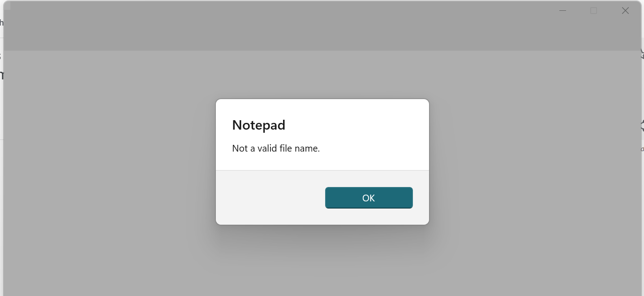Screen dimensions: 644x296
Task: Click the 'Not a valid file name.' message
Action: pyautogui.click(x=276, y=148)
